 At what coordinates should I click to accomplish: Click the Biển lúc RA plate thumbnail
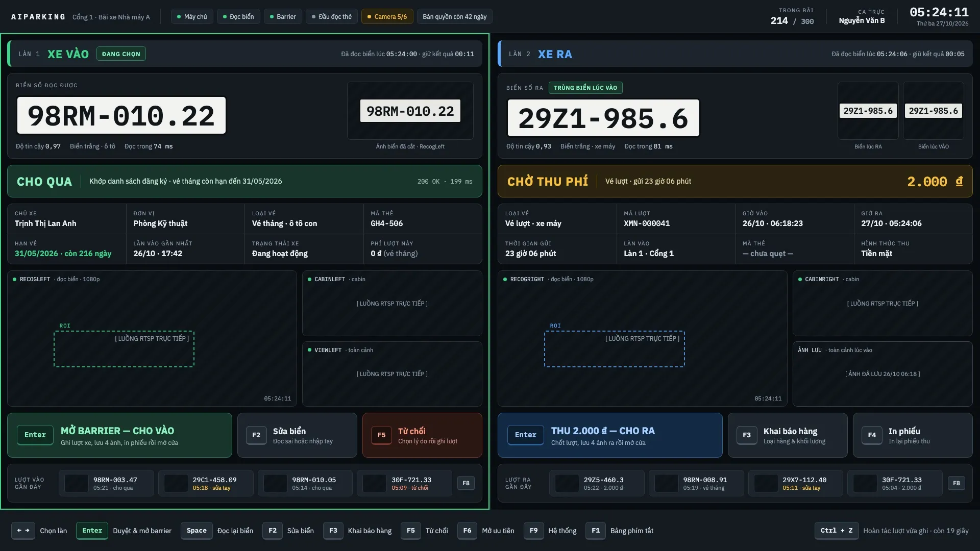point(868,111)
